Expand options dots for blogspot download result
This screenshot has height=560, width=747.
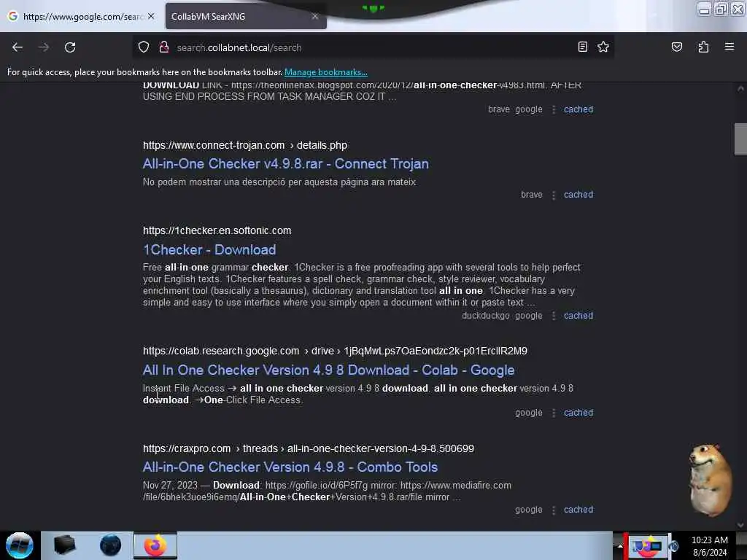coord(554,109)
